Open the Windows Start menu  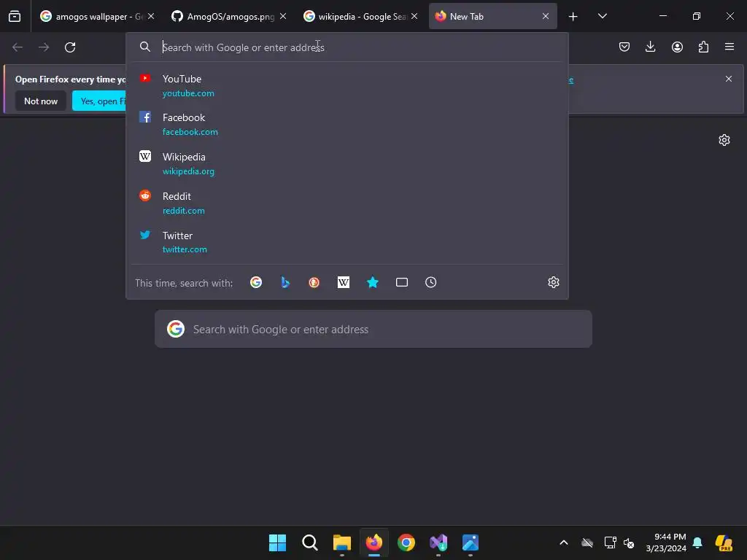pyautogui.click(x=277, y=542)
